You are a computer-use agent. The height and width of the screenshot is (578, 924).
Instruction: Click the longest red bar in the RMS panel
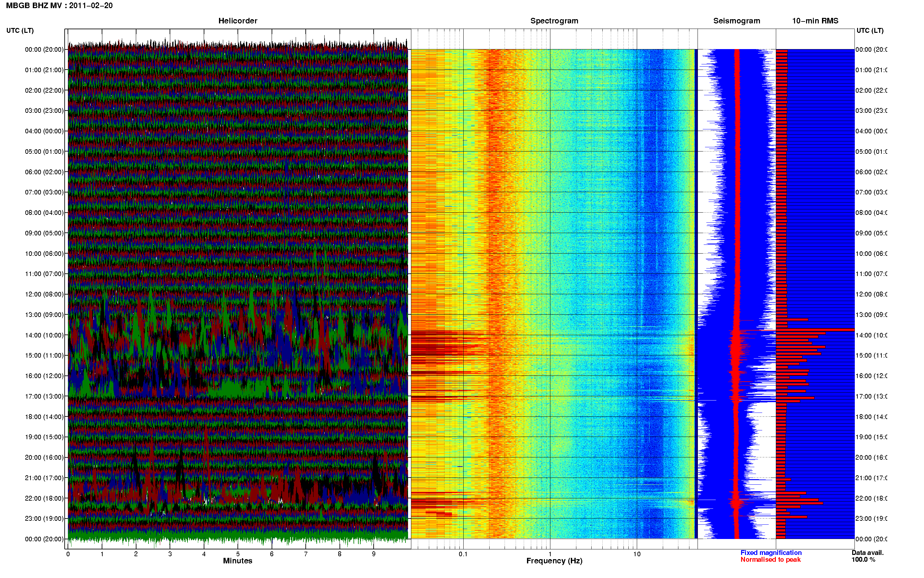click(815, 330)
